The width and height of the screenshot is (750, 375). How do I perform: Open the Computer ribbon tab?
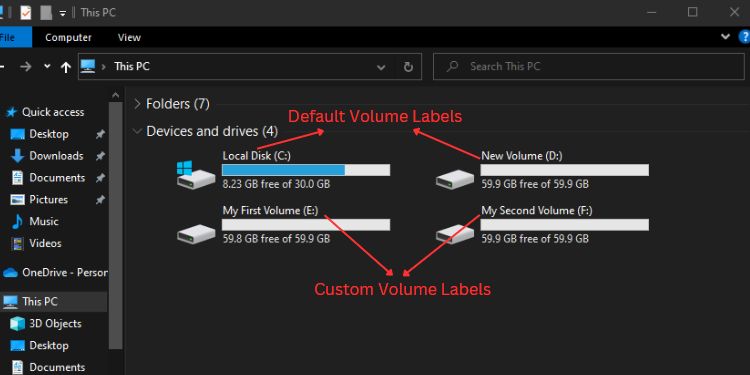point(68,37)
